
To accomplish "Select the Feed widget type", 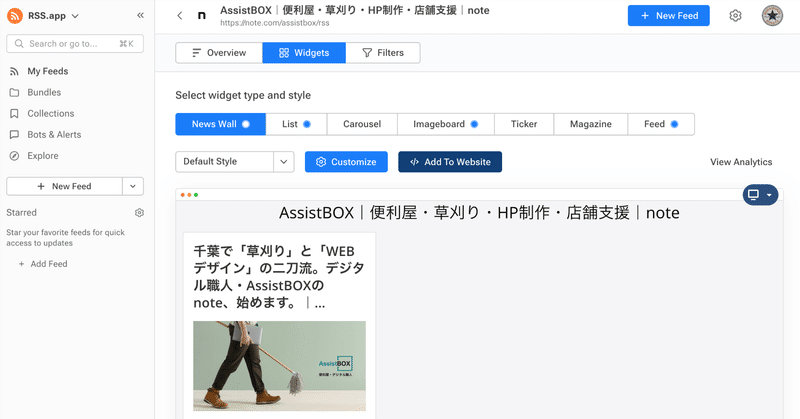I will tap(661, 124).
